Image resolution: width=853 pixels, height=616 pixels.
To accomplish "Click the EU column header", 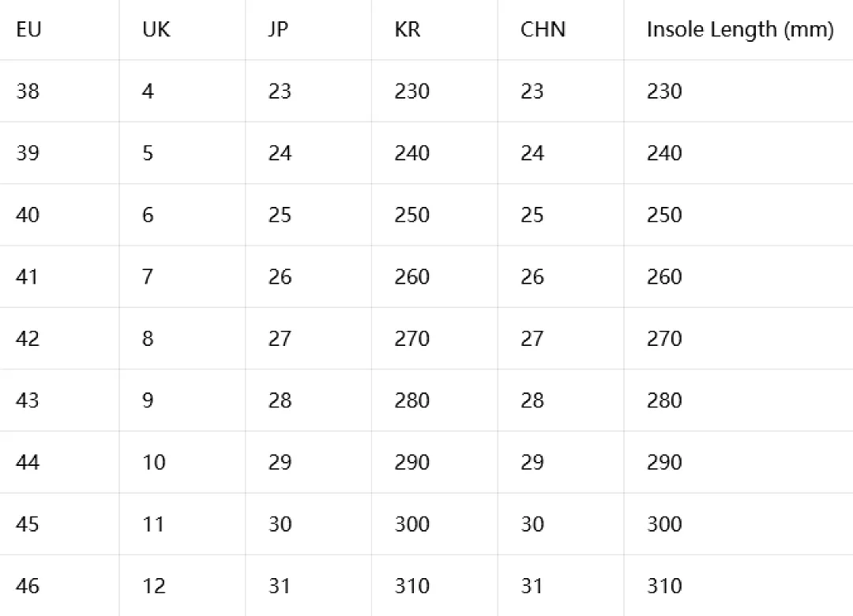I will (x=29, y=29).
